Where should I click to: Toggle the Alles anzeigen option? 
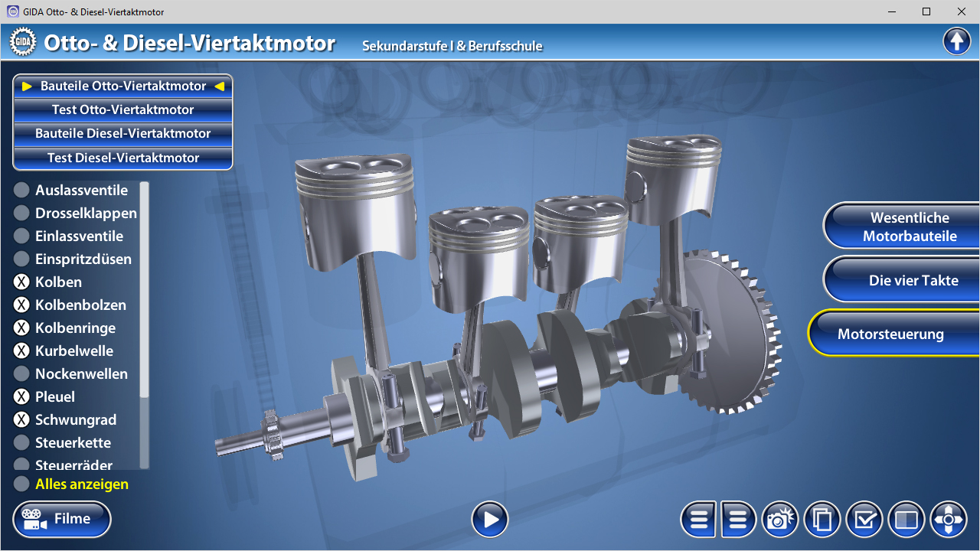coord(21,484)
